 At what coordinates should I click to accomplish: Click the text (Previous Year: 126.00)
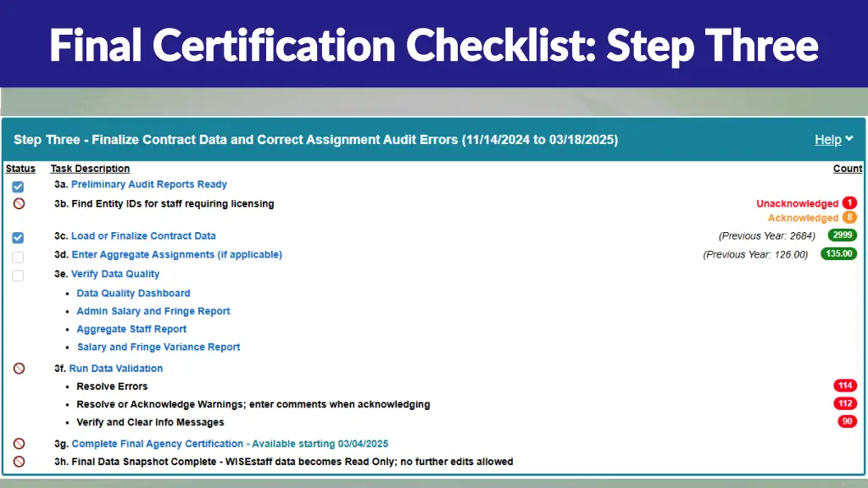coord(755,255)
